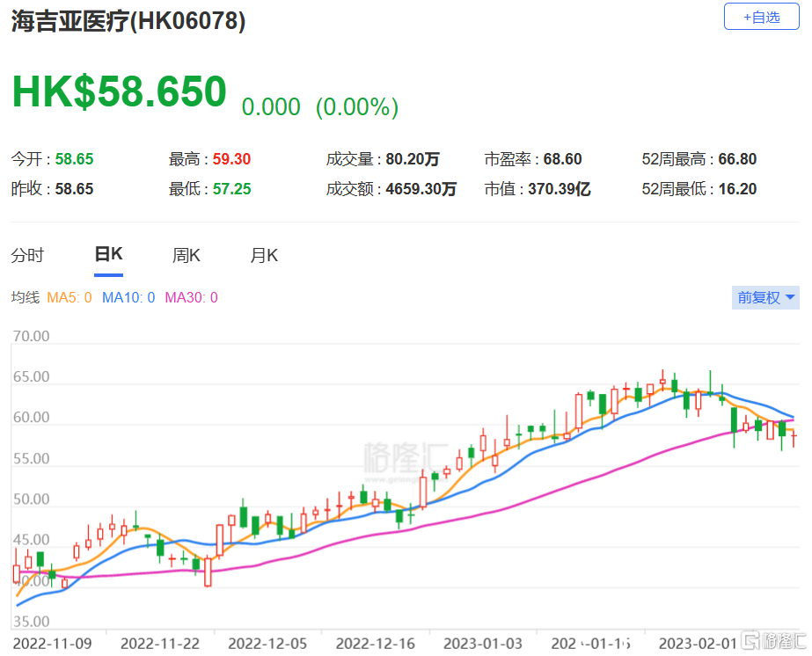This screenshot has height=656, width=812.
Task: Click the MA30 moving average label
Action: click(191, 298)
